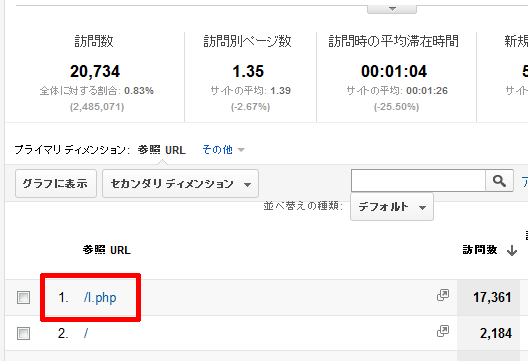The height and width of the screenshot is (361, 528).
Task: Select the 訪問時の平均滞在時間 metric tile
Action: 396,77
